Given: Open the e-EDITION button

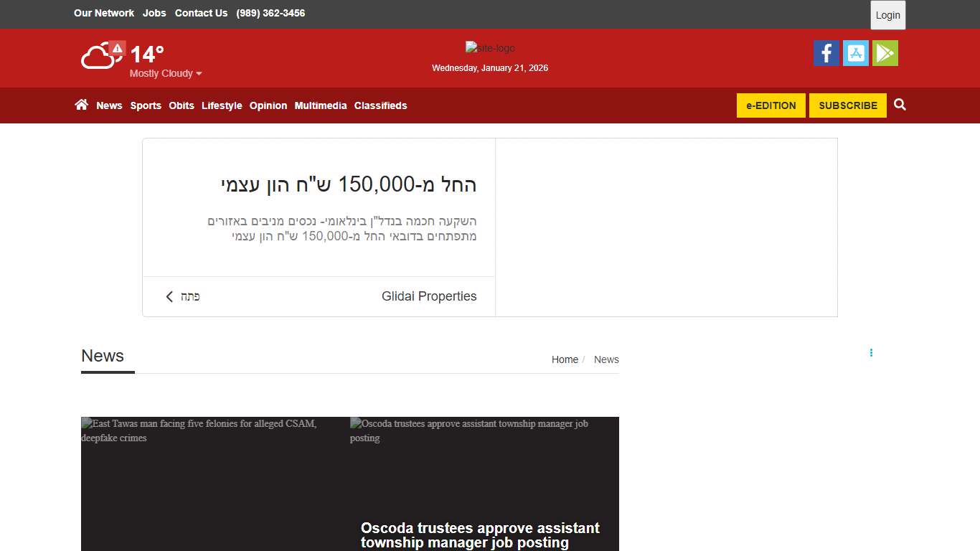Looking at the screenshot, I should pyautogui.click(x=771, y=105).
